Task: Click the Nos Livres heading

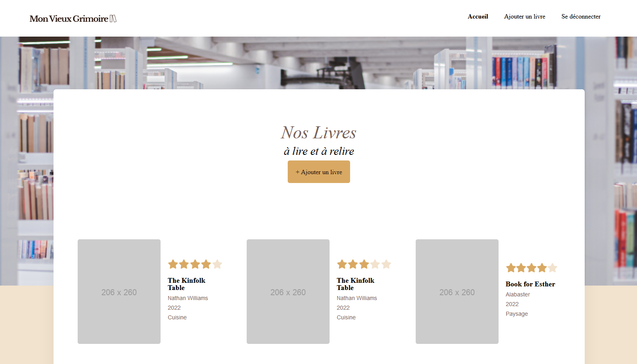Action: tap(319, 133)
